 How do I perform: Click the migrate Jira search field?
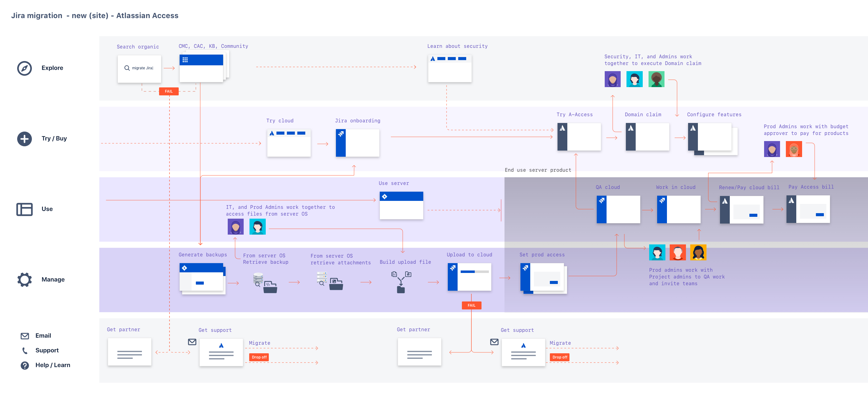139,69
